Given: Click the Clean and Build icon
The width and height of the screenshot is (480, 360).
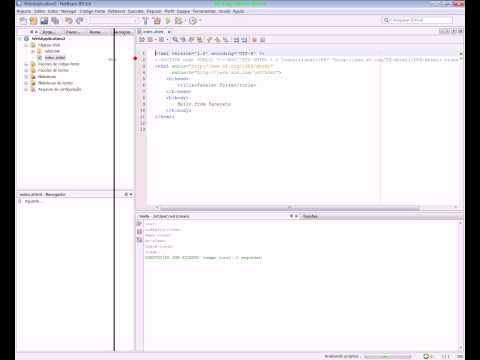Looking at the screenshot, I should (x=156, y=21).
